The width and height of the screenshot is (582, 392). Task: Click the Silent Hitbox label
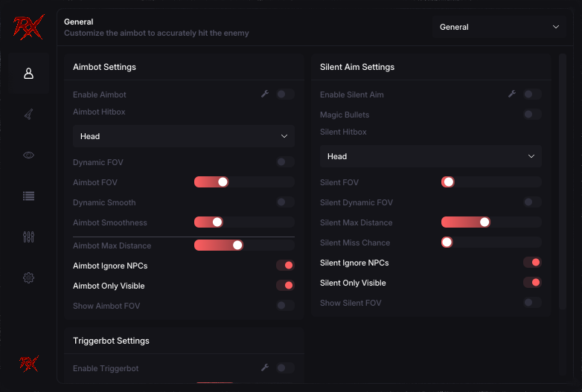pyautogui.click(x=343, y=132)
